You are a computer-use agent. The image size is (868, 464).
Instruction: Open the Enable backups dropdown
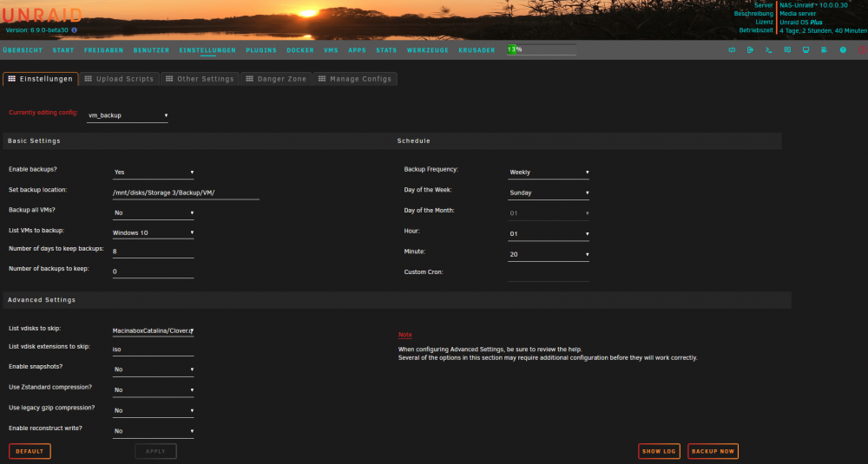tap(153, 172)
